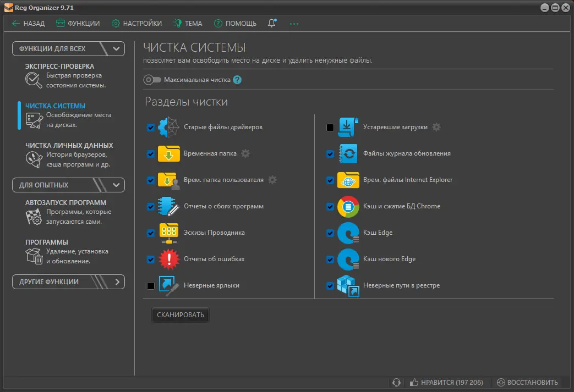Go back with Назад
The image size is (574, 392).
28,24
